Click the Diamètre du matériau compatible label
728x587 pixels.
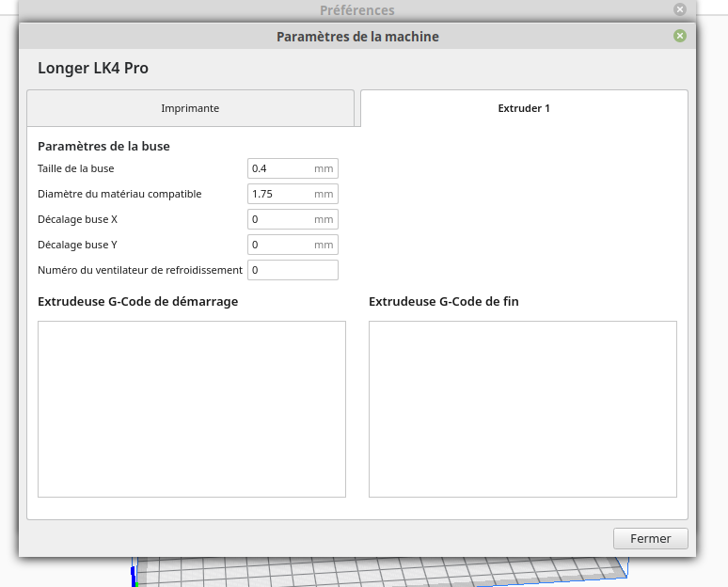(x=119, y=194)
